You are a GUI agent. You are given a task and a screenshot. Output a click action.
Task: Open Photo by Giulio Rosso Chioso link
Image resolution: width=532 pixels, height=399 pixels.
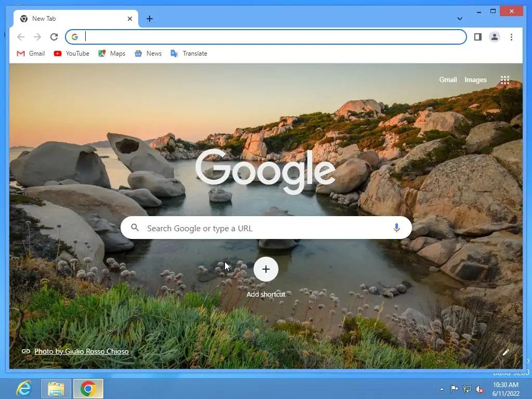82,351
